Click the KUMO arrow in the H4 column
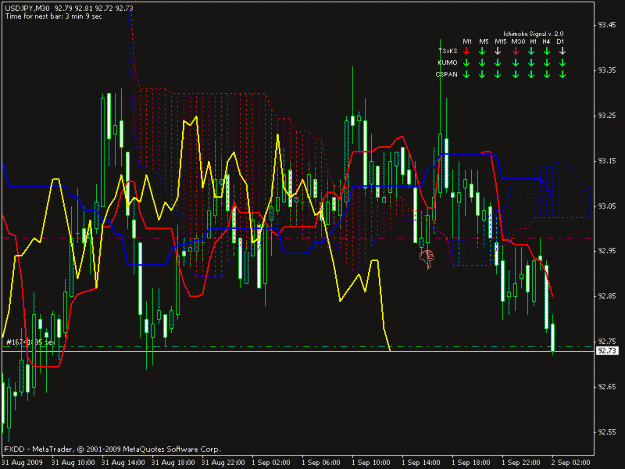 [x=547, y=63]
